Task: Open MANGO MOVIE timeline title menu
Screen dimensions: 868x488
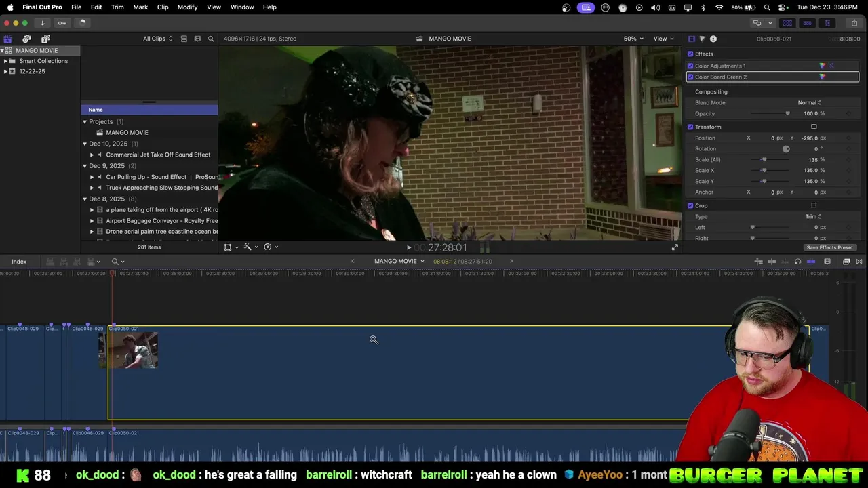Action: pyautogui.click(x=399, y=261)
